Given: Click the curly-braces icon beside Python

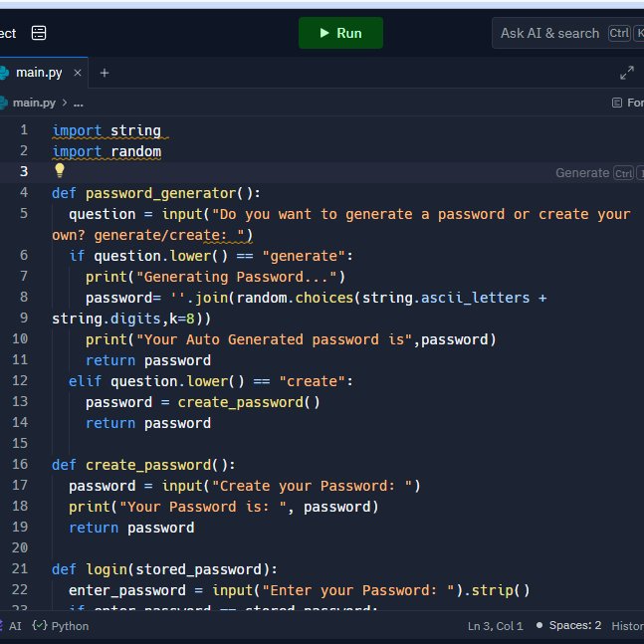Looking at the screenshot, I should 40,625.
